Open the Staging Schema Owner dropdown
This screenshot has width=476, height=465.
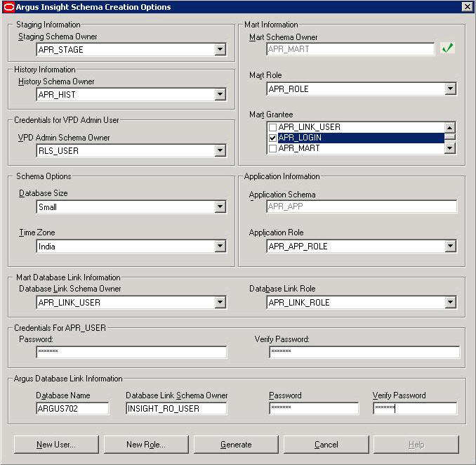pos(220,49)
